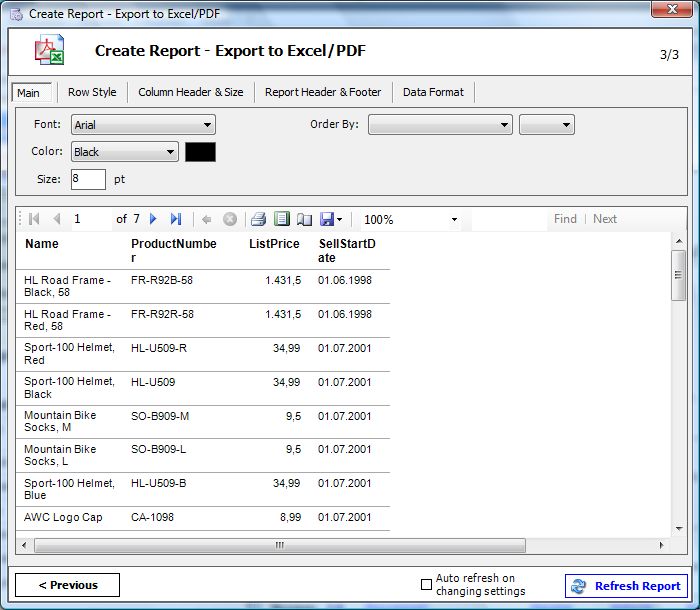Go to next report page arrow
700x610 pixels.
(153, 219)
